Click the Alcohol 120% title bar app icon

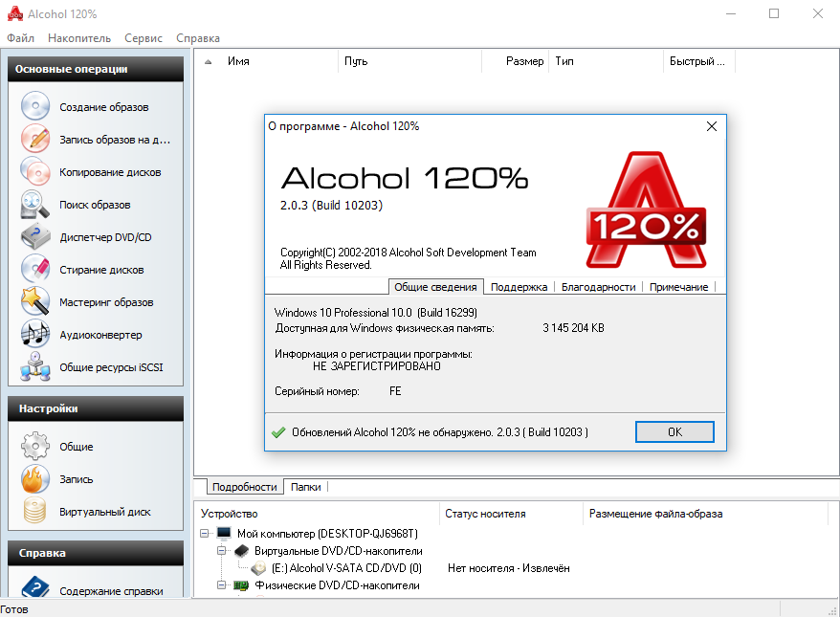point(15,13)
